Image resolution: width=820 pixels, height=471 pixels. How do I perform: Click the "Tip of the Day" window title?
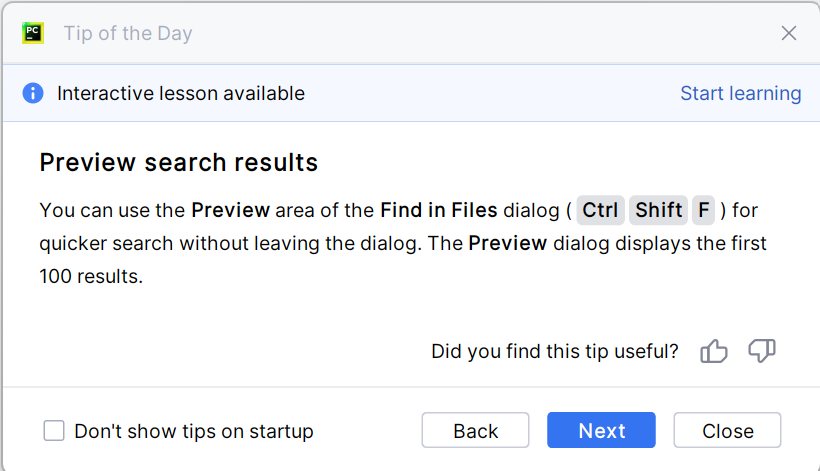click(128, 33)
